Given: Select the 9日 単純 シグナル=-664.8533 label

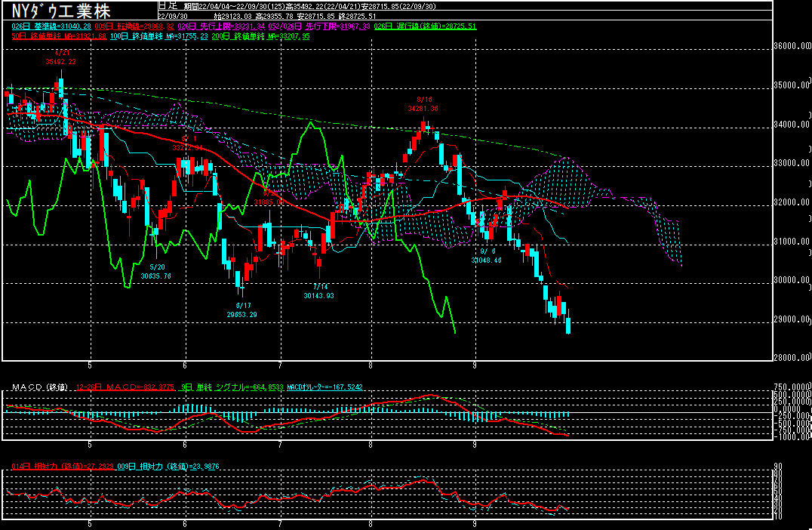Looking at the screenshot, I should click(232, 387).
